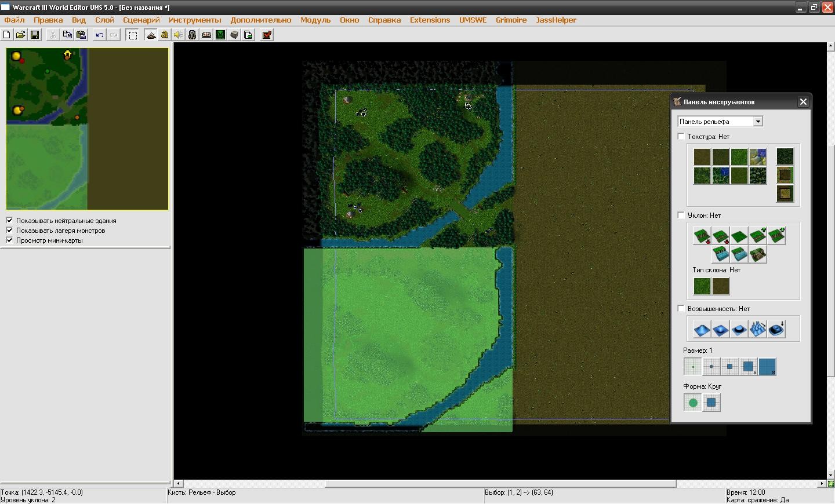The height and width of the screenshot is (504, 835).
Task: Select raise cliff by one level tool
Action: tap(758, 236)
